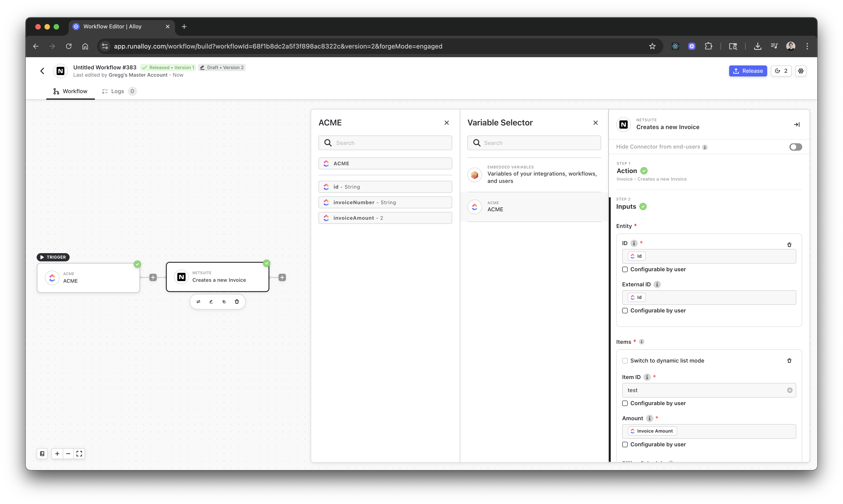Check Switch to dynamic list mode

pos(625,361)
